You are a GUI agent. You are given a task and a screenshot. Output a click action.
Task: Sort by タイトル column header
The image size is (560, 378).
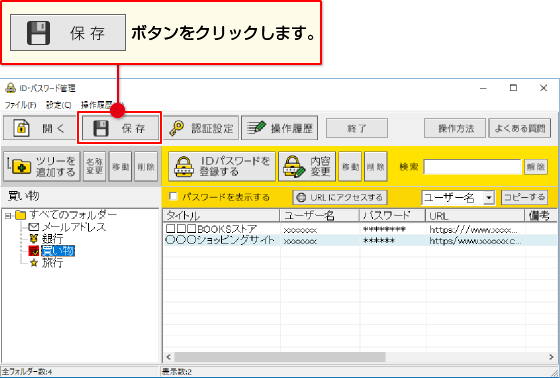(221, 215)
